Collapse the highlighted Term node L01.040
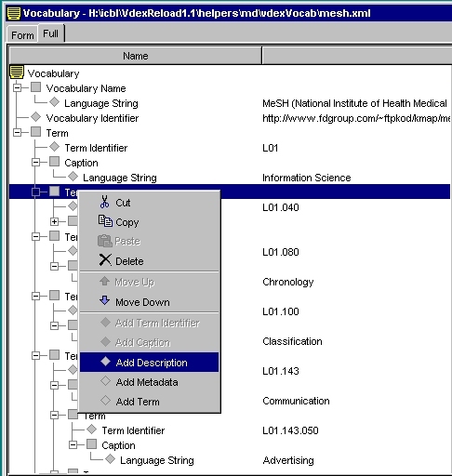 (35, 192)
